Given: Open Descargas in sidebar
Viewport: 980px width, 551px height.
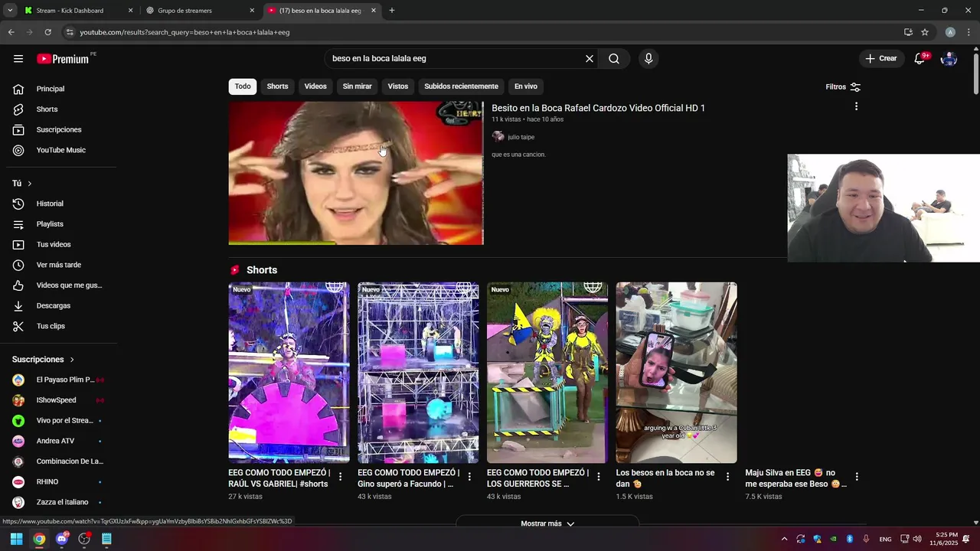Looking at the screenshot, I should [58, 306].
